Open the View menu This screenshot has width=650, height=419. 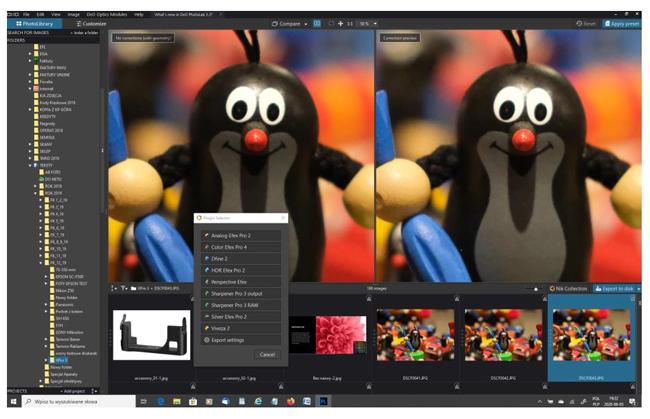(56, 14)
